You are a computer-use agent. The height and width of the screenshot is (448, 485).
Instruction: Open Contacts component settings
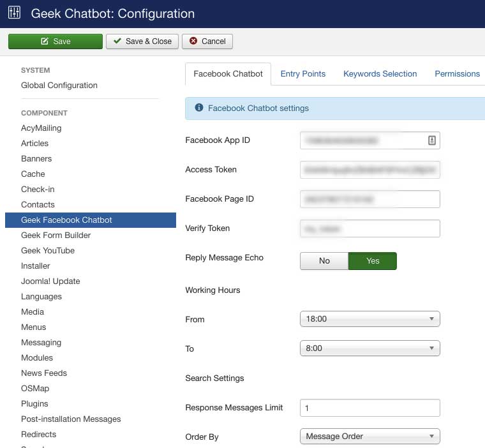coord(38,204)
